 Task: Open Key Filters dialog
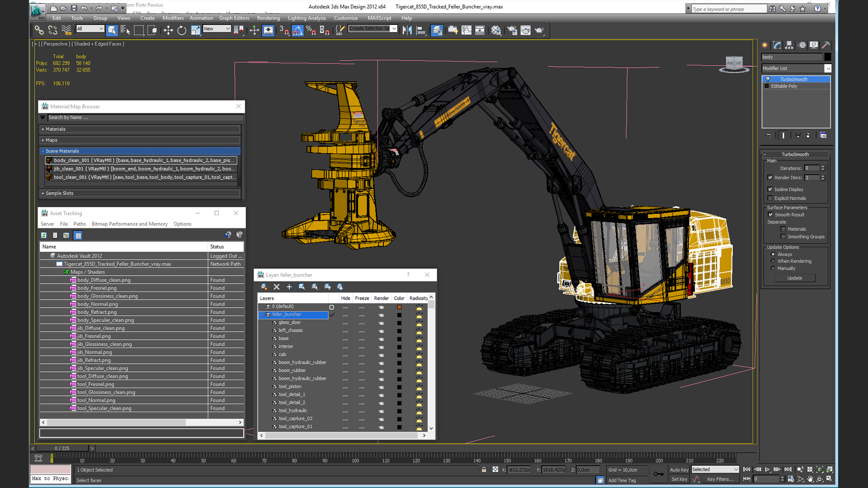point(720,479)
